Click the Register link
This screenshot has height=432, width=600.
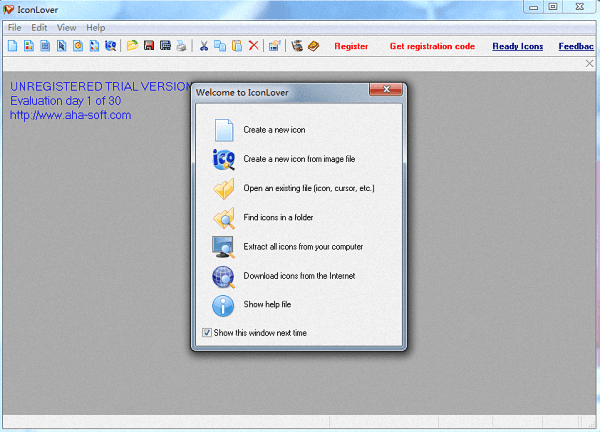point(351,46)
